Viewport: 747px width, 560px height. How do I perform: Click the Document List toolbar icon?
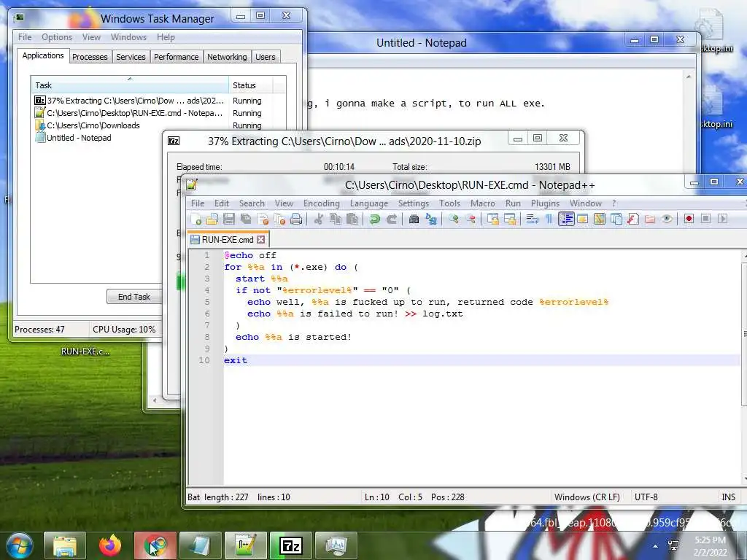(x=616, y=219)
